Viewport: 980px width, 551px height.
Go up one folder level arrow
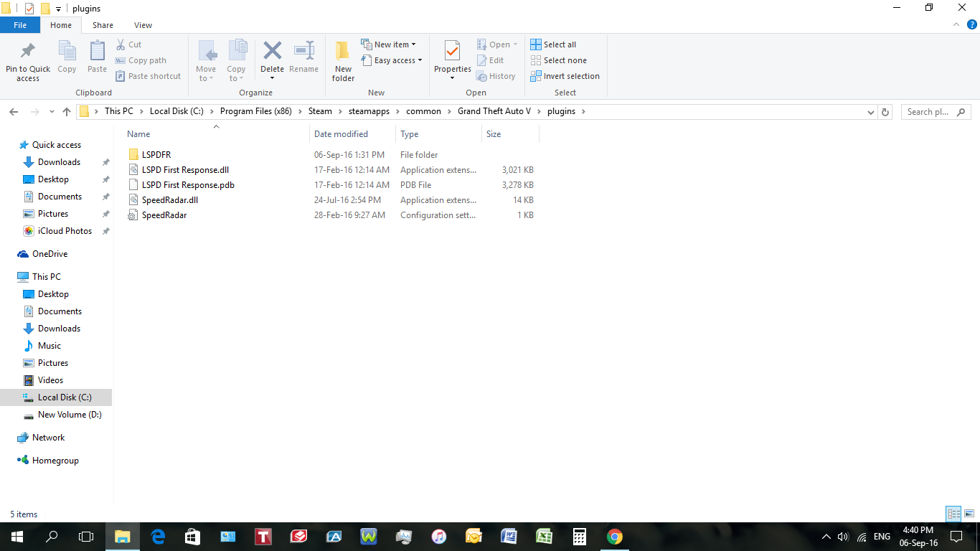point(67,112)
